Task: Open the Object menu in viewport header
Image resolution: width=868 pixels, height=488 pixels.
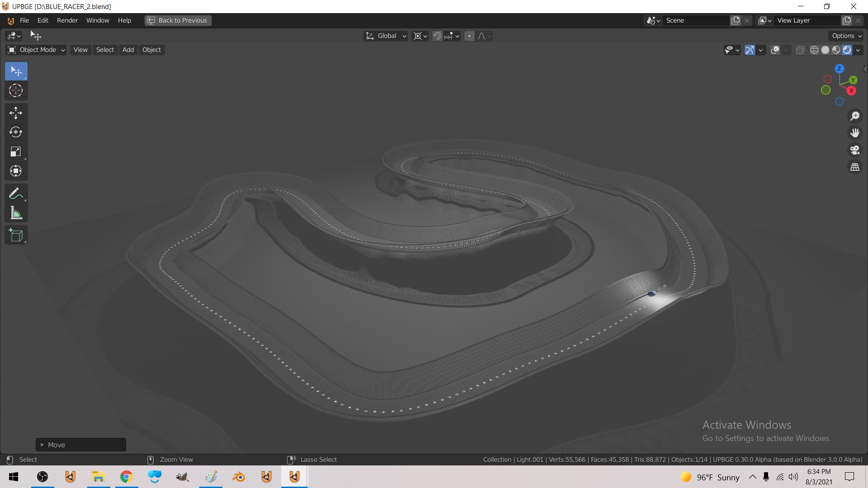Action: [151, 50]
